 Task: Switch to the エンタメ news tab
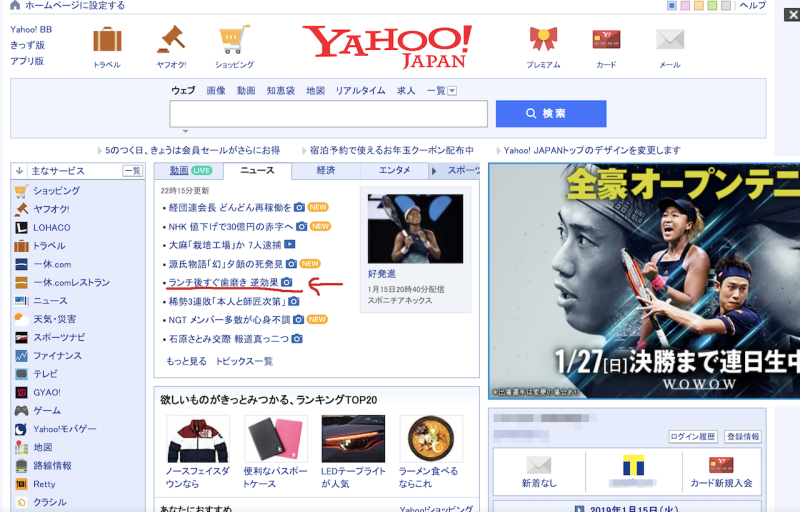point(394,171)
